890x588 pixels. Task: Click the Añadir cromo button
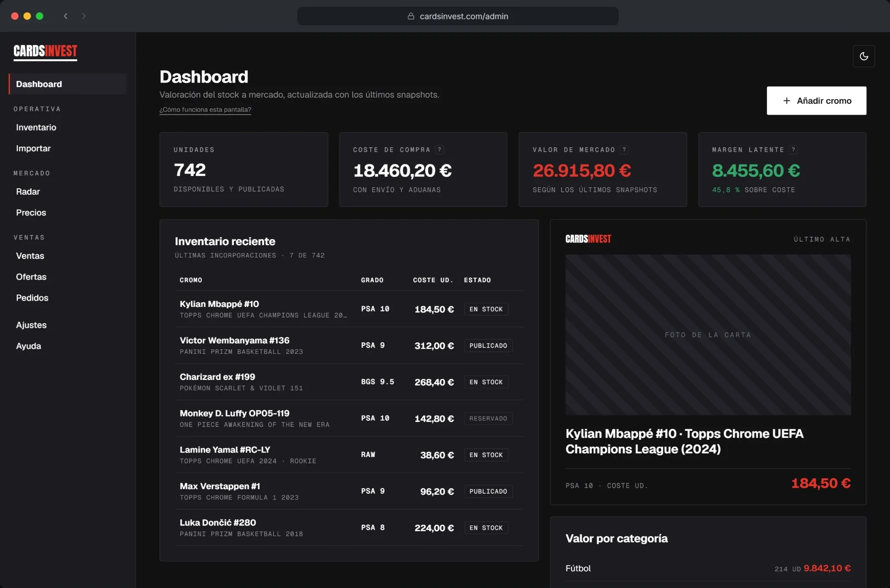click(x=816, y=101)
